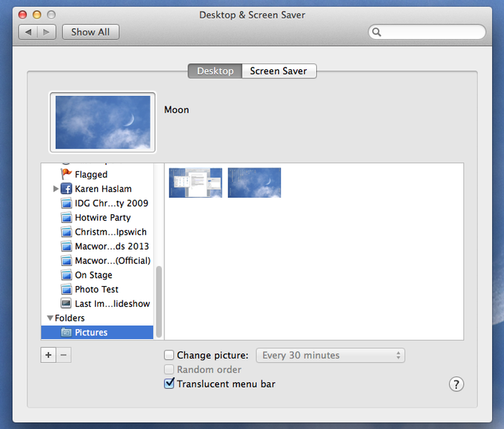Image resolution: width=504 pixels, height=429 pixels.
Task: Expand the Karen Haslam disclosure triangle
Action: coord(56,189)
